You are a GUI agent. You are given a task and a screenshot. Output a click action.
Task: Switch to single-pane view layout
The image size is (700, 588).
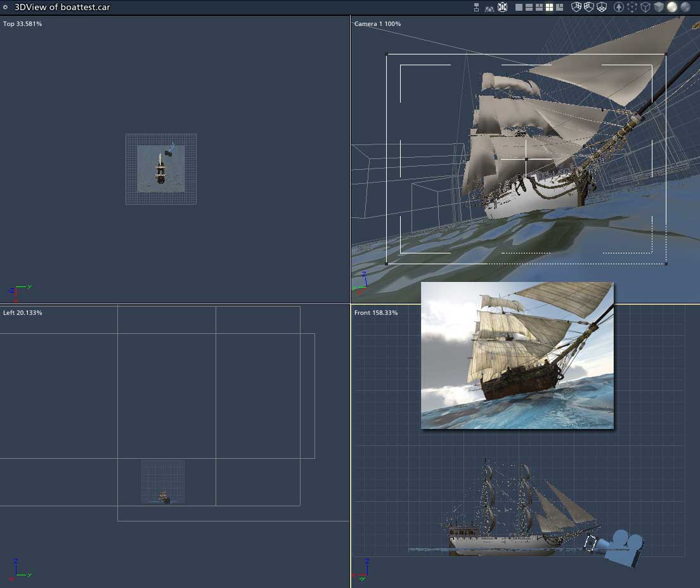(519, 8)
